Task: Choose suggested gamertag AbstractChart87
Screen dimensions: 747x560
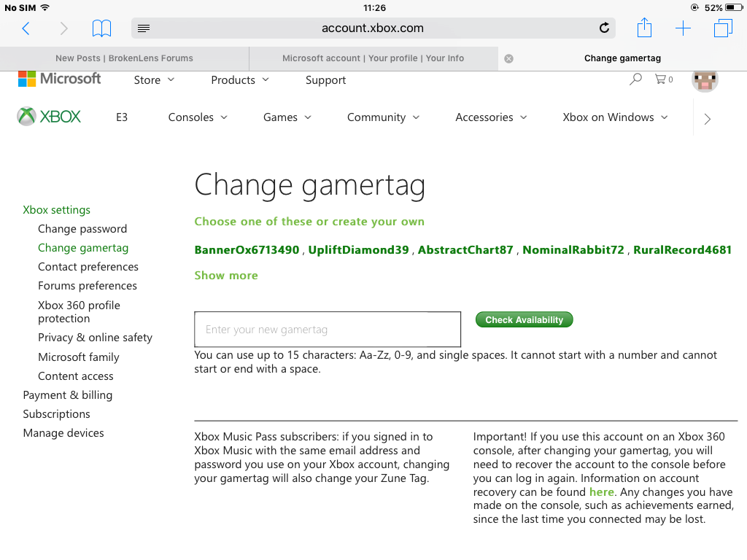Action: (465, 250)
